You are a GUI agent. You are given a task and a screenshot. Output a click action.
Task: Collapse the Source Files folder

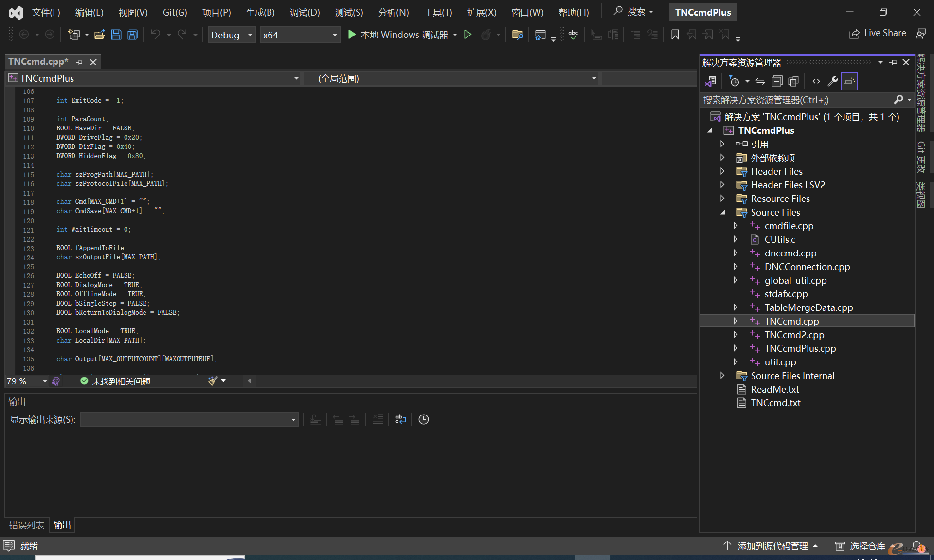722,212
